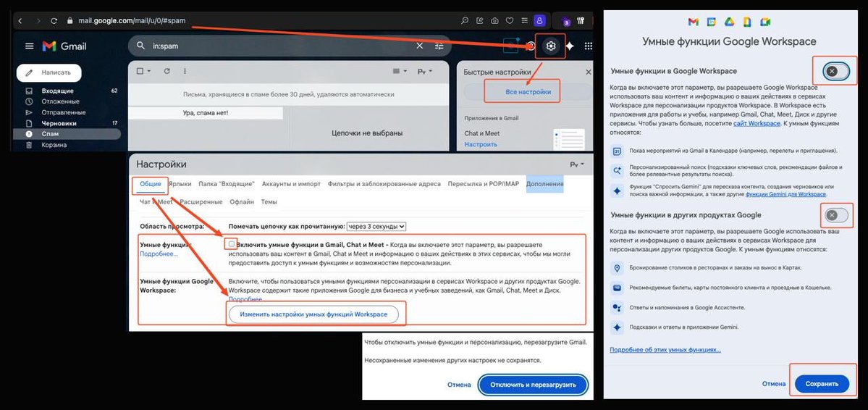Click Настроить under Chat и Meet

point(481,144)
